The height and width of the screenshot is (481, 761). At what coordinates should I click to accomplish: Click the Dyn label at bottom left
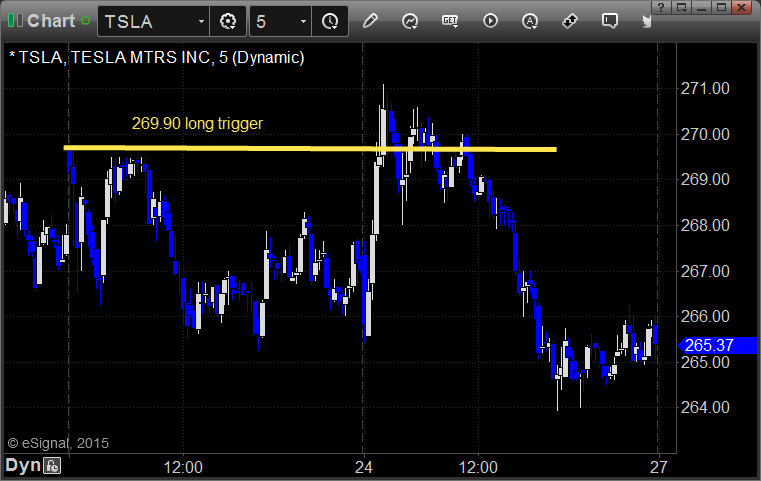(x=23, y=465)
